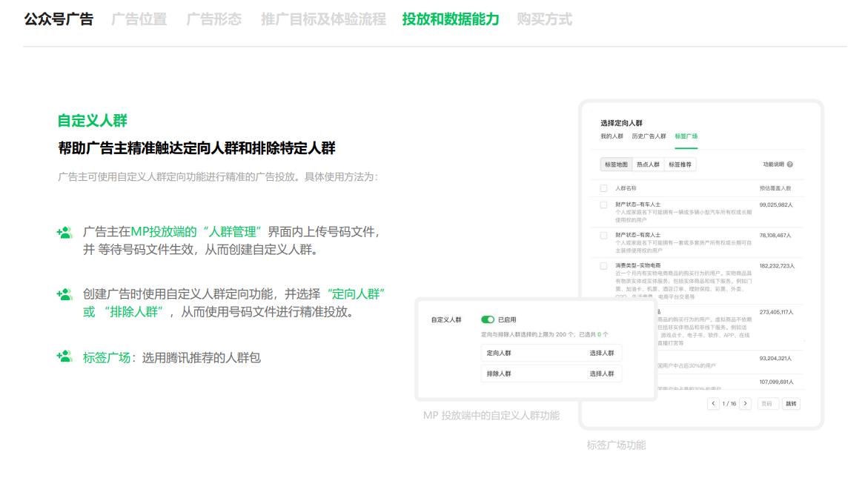Click the next-page chevron in pagination

click(746, 403)
